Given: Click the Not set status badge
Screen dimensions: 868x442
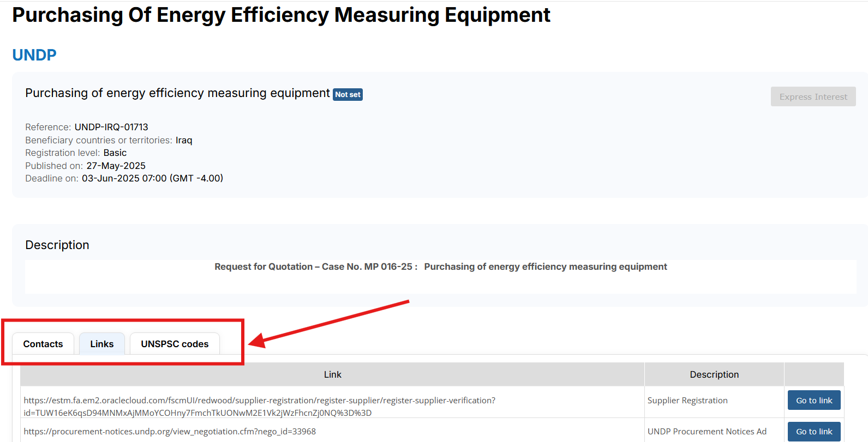Looking at the screenshot, I should (348, 94).
